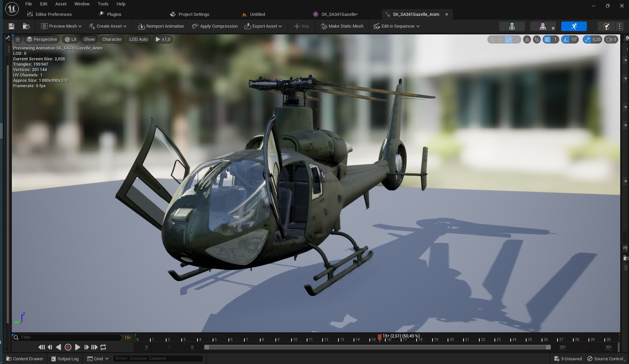Open the Skeleton editor mode
Image resolution: width=629 pixels, height=364 pixels.
[x=512, y=26]
